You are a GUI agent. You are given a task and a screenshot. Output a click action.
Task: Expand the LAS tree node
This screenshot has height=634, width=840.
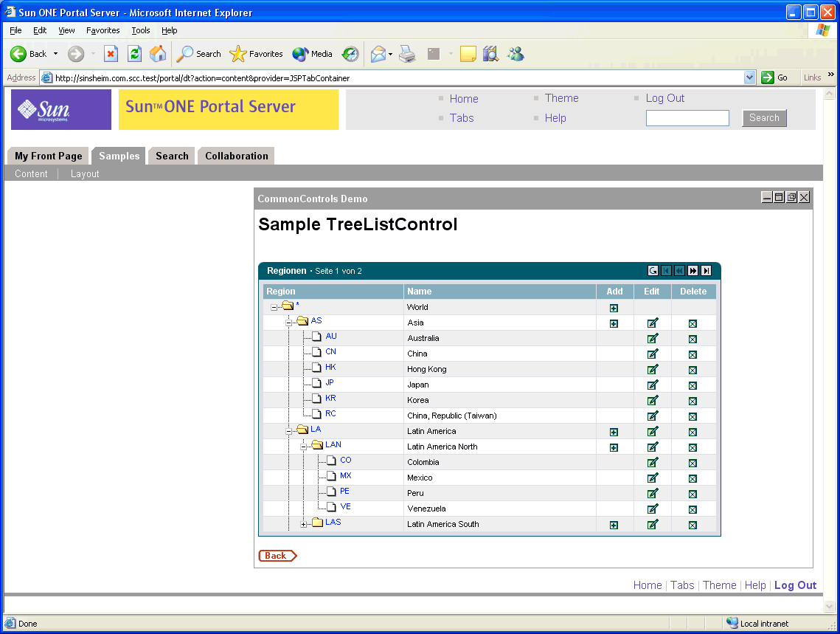click(303, 525)
